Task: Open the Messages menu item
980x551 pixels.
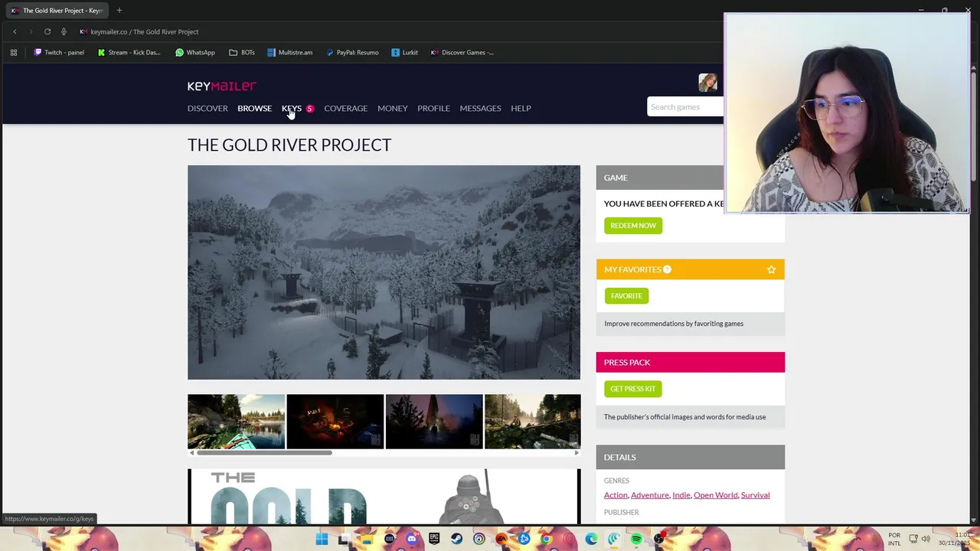Action: coord(480,108)
